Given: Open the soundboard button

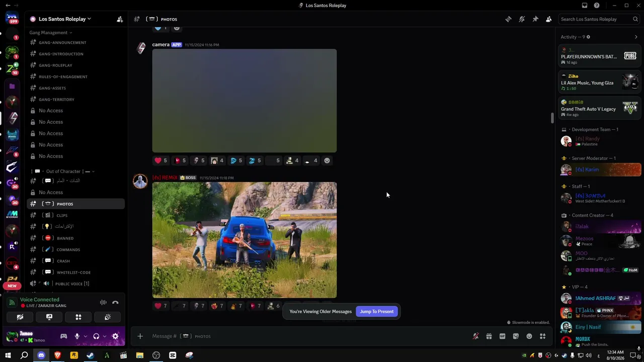Looking at the screenshot, I should [x=108, y=317].
